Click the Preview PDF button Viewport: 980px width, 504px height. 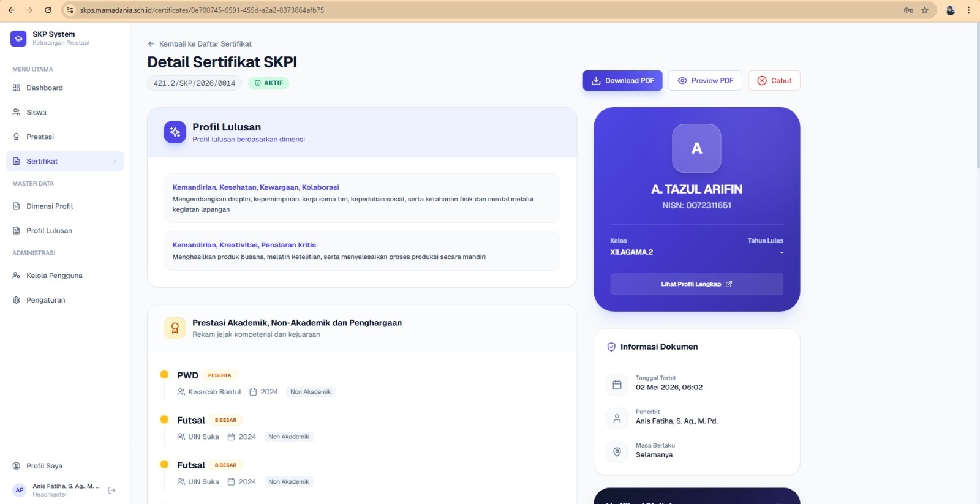[705, 81]
